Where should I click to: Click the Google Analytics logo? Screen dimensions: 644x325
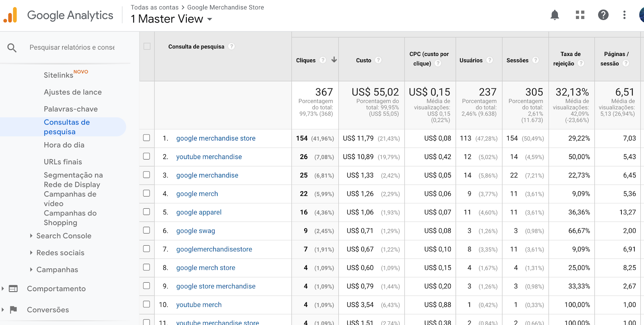(10, 15)
